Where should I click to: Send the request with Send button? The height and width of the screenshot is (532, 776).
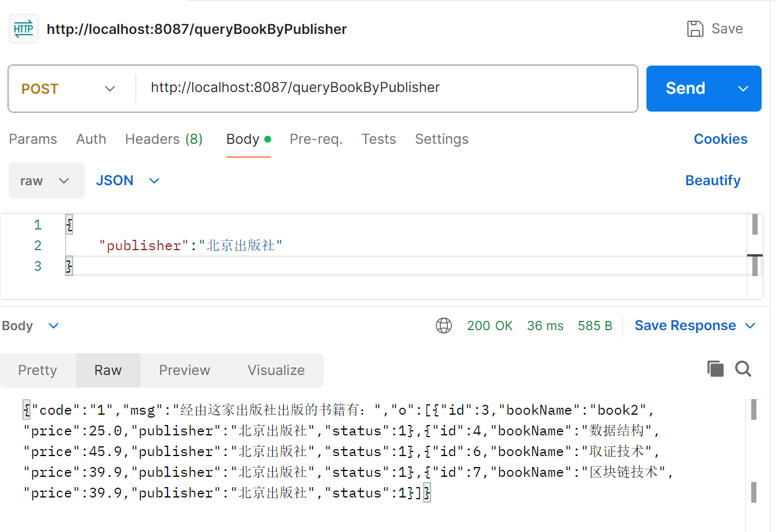coord(686,89)
